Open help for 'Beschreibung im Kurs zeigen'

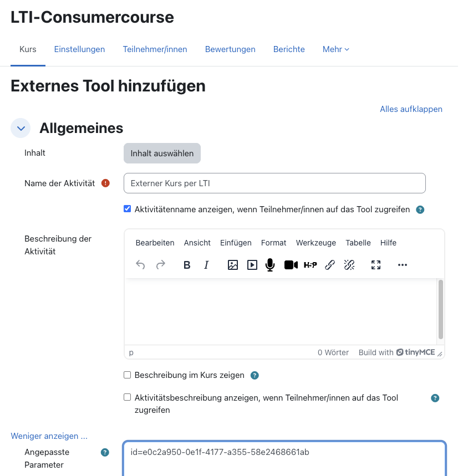(x=255, y=375)
